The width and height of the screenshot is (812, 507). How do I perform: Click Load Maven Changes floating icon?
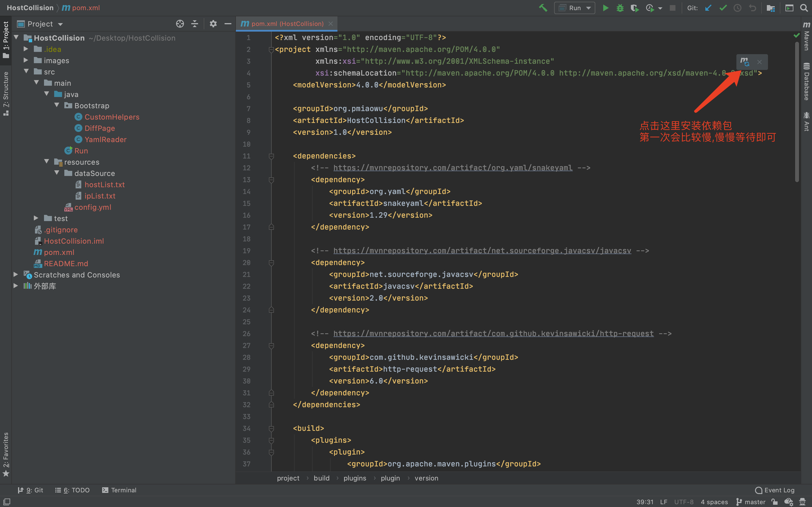[x=745, y=62]
